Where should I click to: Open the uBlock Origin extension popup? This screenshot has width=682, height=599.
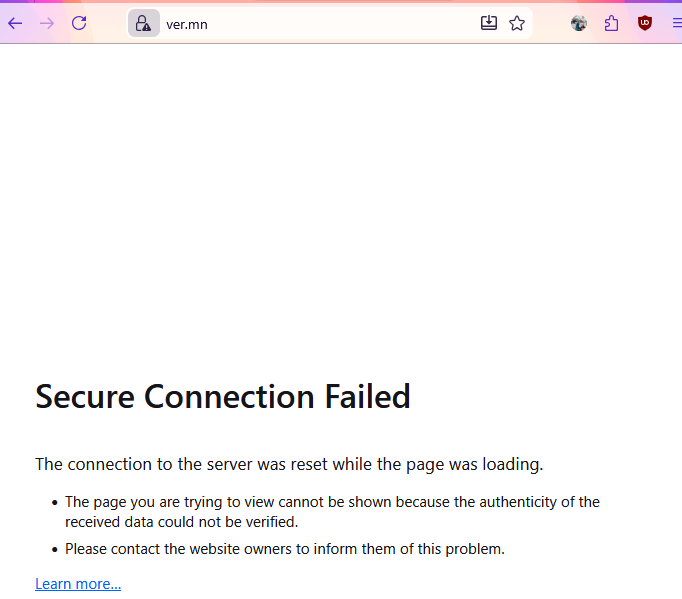coord(645,23)
